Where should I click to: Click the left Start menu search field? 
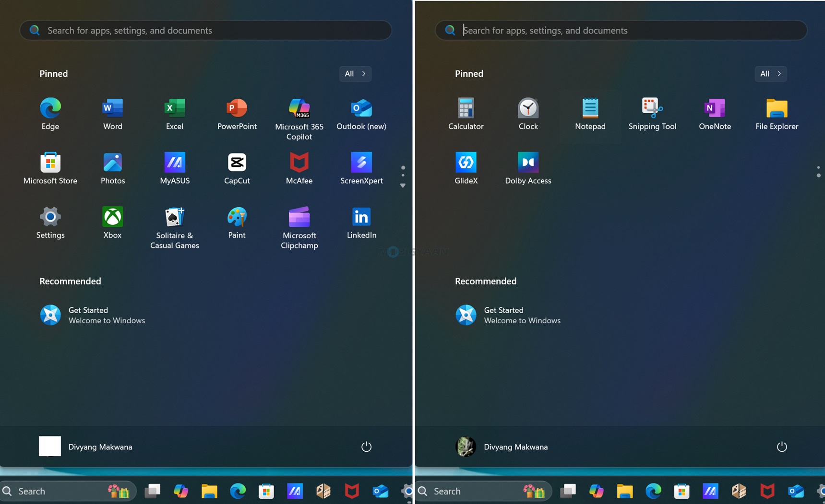(205, 30)
